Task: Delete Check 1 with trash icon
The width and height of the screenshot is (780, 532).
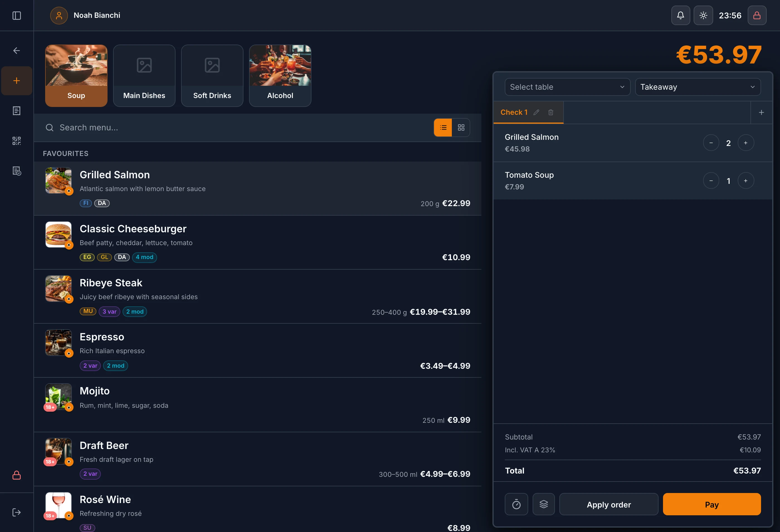Action: (x=551, y=113)
